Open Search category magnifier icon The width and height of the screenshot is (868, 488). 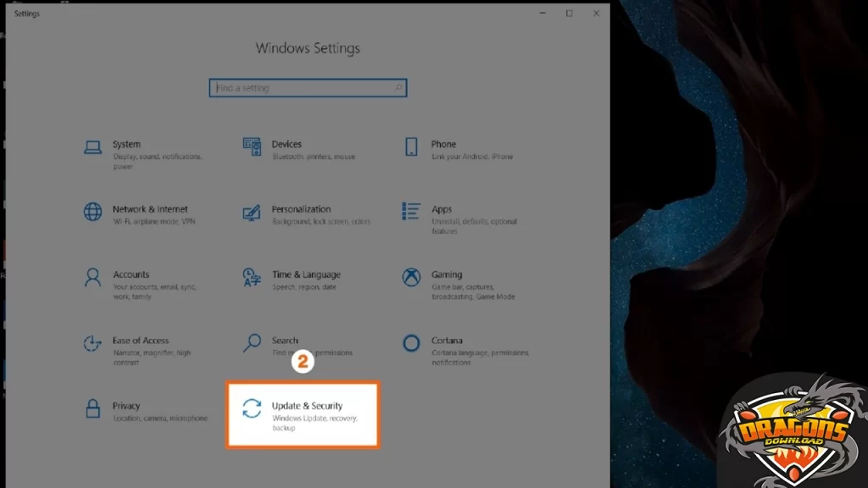pos(252,343)
